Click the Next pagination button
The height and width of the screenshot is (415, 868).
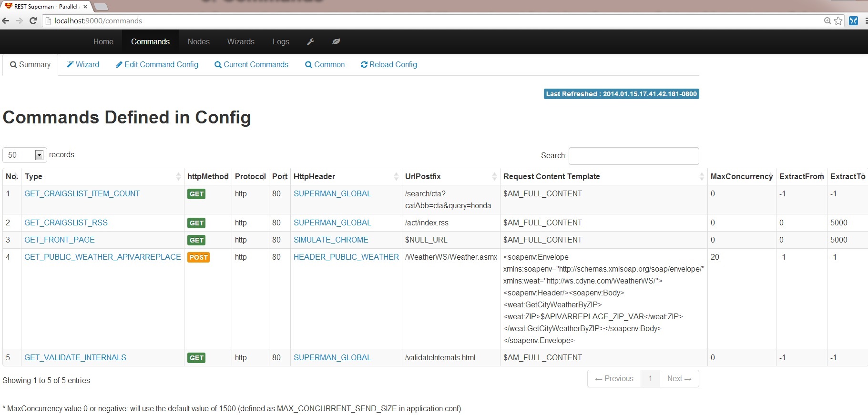point(679,379)
